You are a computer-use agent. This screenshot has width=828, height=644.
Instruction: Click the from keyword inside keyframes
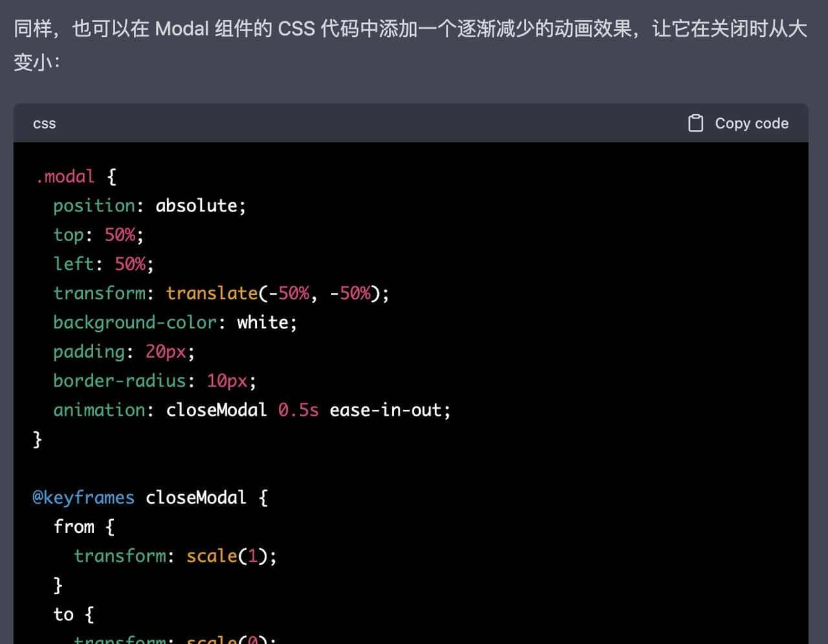coord(74,526)
